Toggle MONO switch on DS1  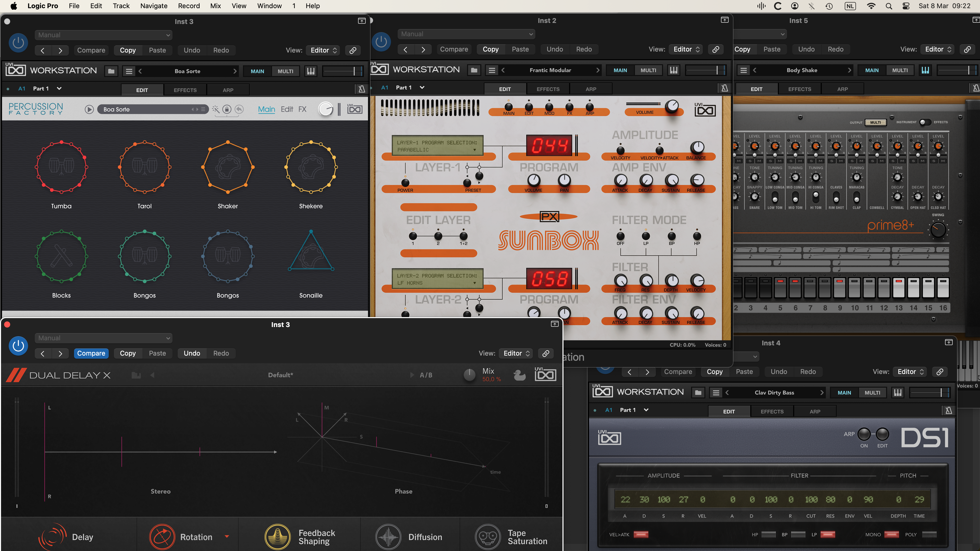pos(892,535)
